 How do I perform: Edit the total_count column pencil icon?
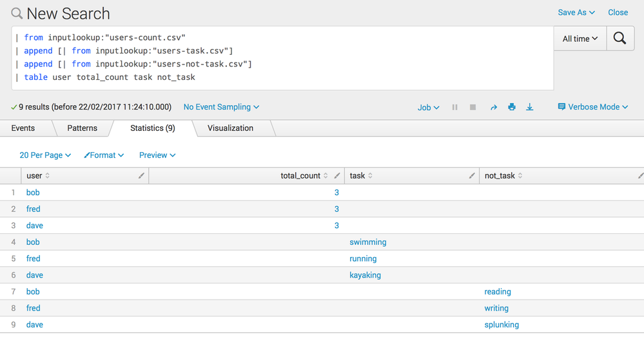(x=337, y=176)
